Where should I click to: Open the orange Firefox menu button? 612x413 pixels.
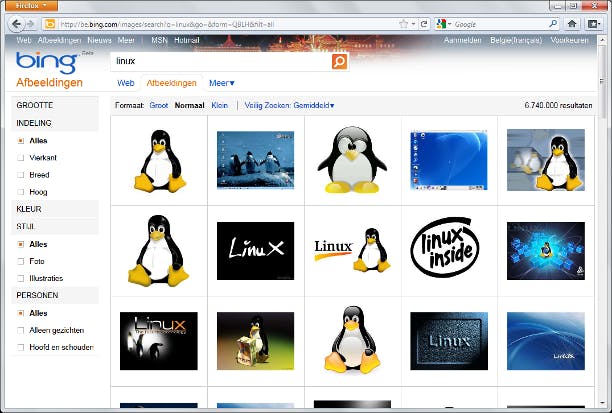coord(31,5)
